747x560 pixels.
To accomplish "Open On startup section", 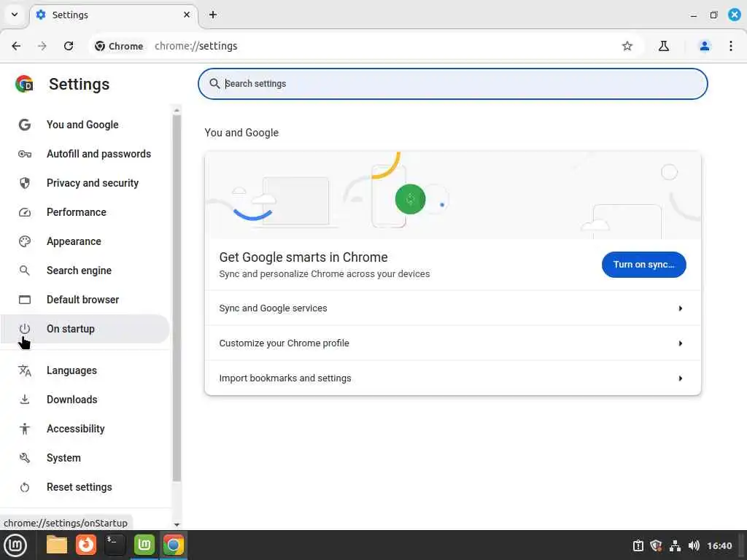I will point(85,329).
